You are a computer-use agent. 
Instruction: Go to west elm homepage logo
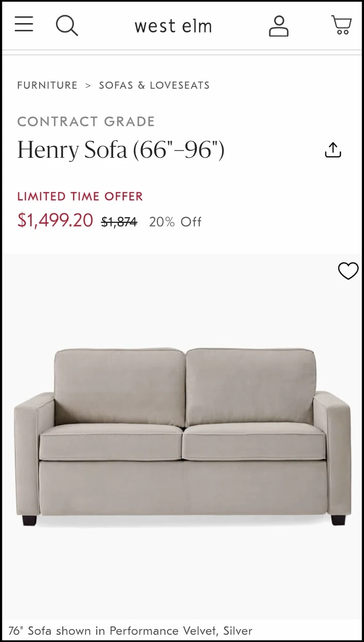click(173, 26)
